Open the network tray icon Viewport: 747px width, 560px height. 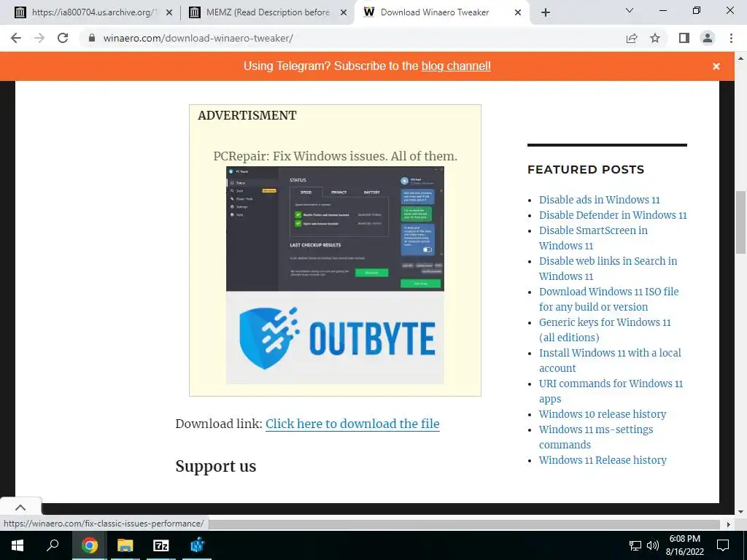click(635, 545)
